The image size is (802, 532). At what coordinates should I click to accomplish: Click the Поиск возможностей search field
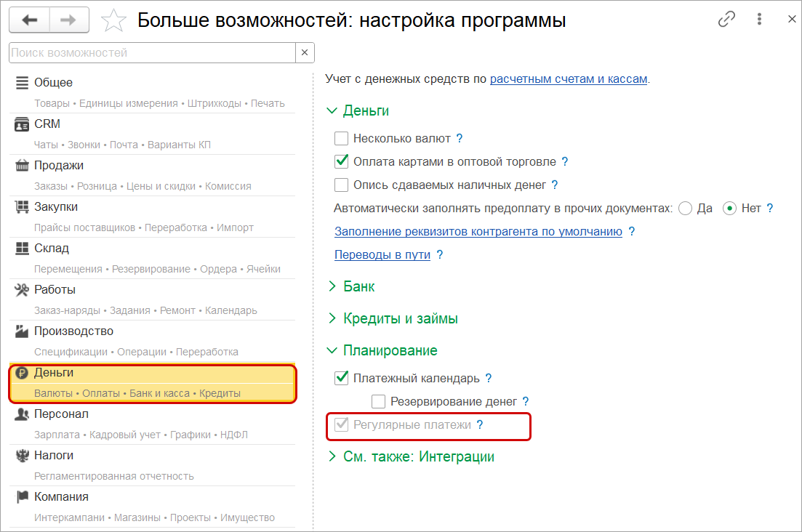[x=153, y=52]
